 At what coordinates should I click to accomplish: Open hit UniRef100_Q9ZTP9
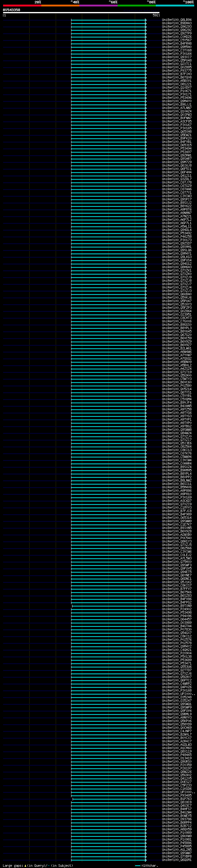coord(177,33)
